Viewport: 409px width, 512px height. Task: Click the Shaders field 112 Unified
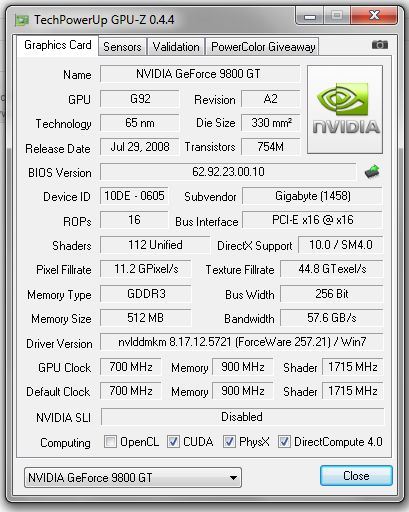tap(155, 245)
